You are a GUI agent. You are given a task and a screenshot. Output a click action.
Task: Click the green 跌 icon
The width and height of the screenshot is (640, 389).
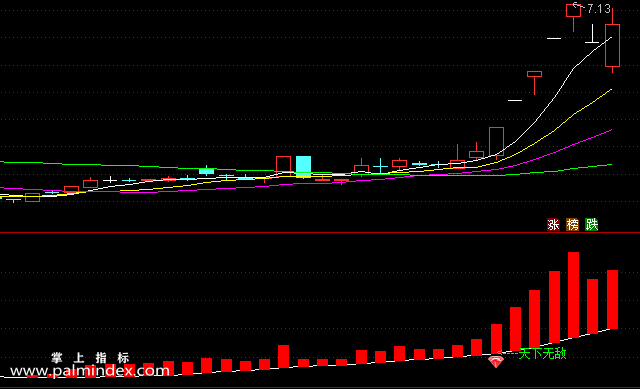[x=591, y=225]
